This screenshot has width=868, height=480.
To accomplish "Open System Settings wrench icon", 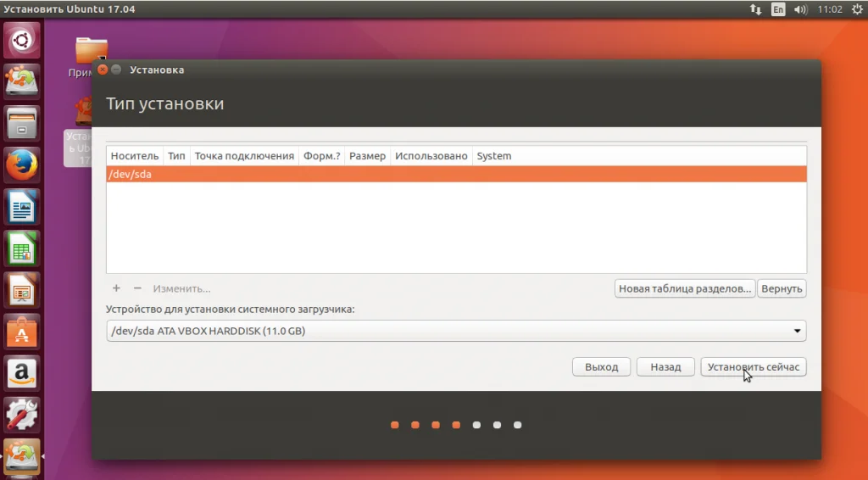I will pyautogui.click(x=21, y=415).
